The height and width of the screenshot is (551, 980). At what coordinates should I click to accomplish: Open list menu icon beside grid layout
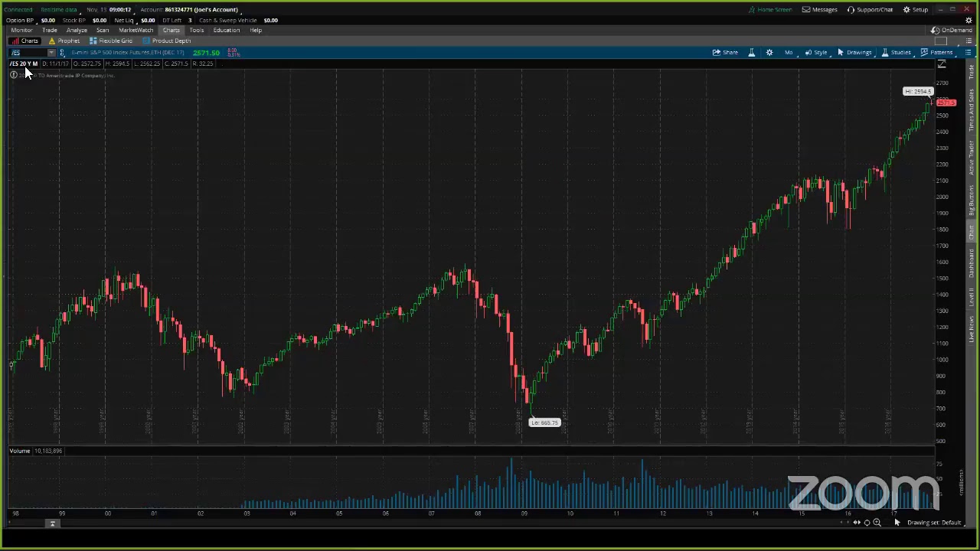coord(967,41)
